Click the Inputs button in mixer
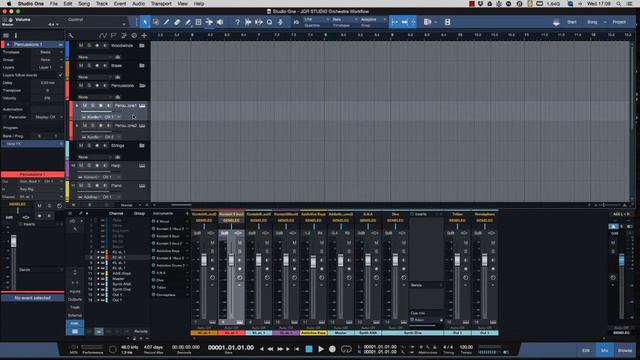Viewport: 640px width, 360px height. (75, 291)
